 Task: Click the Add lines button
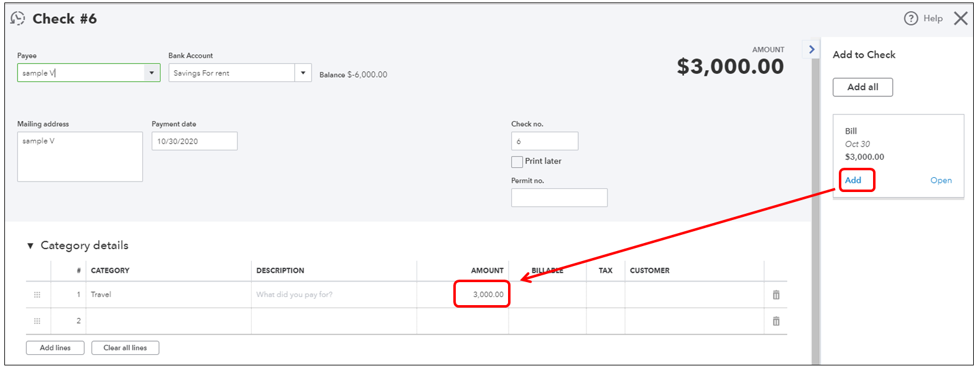[55, 348]
